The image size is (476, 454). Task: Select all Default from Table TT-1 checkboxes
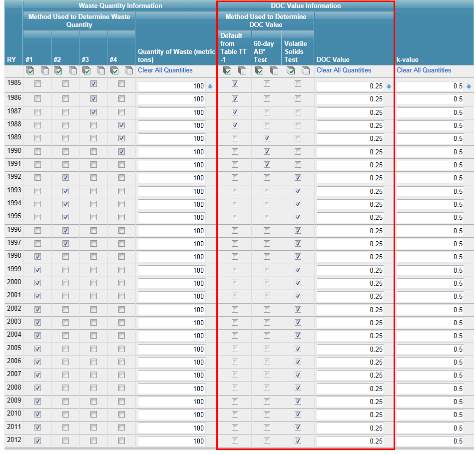click(x=227, y=71)
